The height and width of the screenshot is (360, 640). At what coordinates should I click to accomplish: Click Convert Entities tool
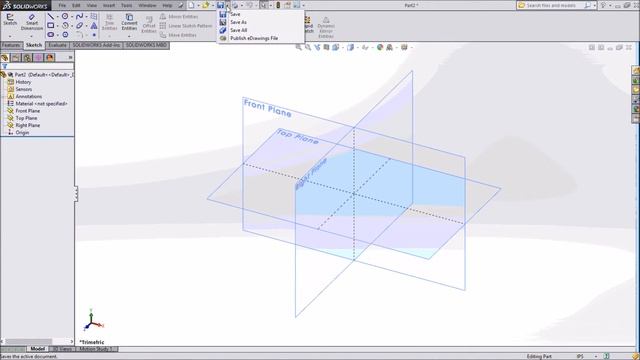click(x=129, y=22)
